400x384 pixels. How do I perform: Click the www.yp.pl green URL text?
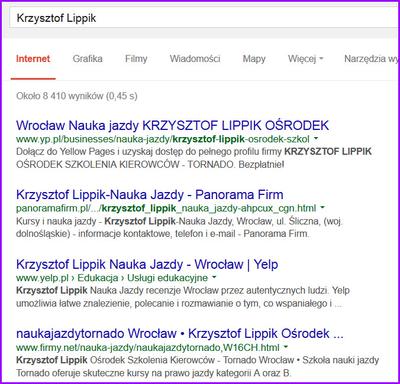(163, 139)
